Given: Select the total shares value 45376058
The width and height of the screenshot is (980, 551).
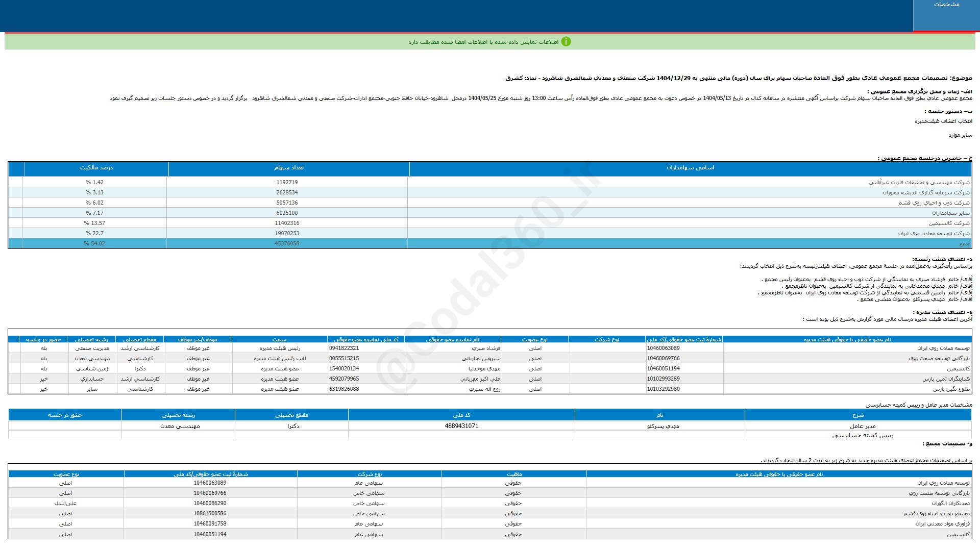Looking at the screenshot, I should click(287, 243).
